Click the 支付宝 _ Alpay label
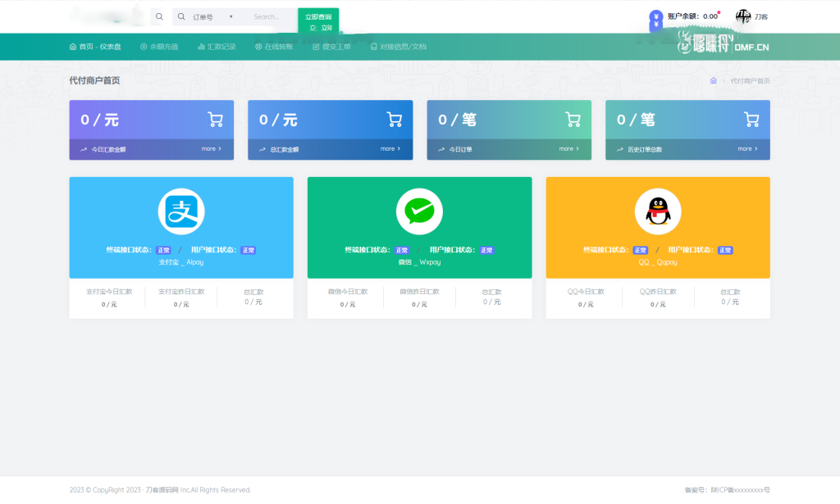The image size is (840, 504). [181, 262]
